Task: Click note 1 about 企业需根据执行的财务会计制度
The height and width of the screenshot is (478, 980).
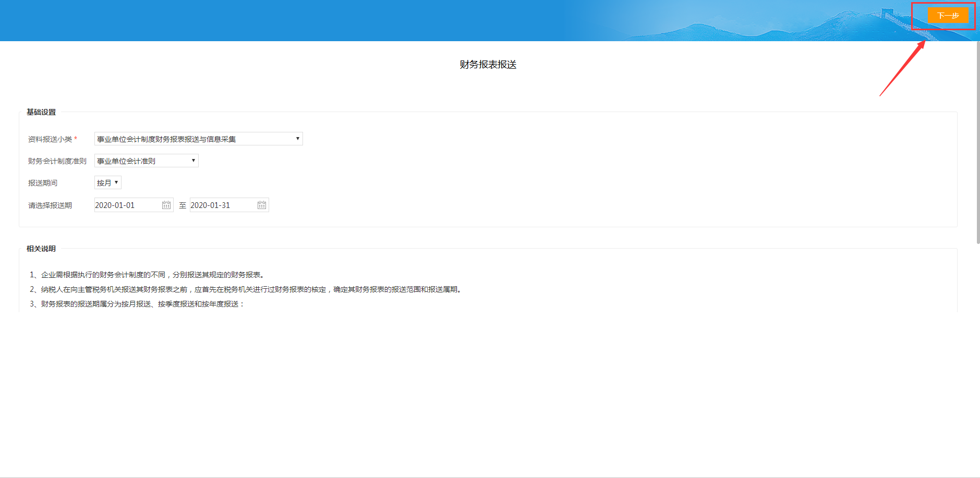Action: (147, 275)
